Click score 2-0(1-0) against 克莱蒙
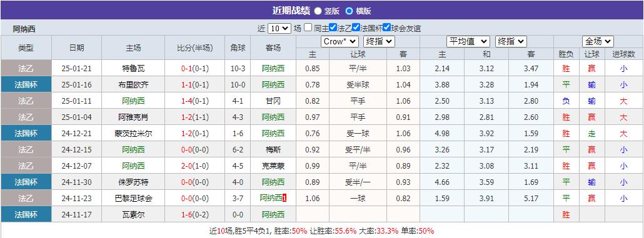 195,166
